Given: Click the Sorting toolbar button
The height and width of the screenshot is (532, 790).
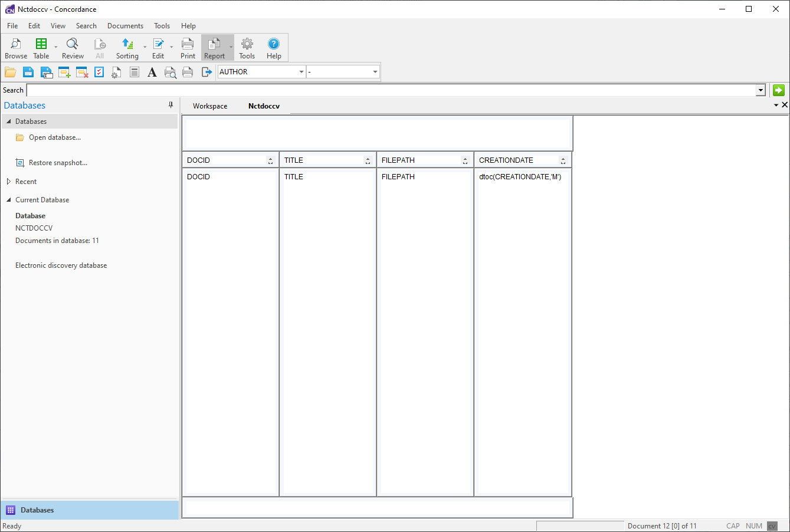Looking at the screenshot, I should tap(127, 48).
